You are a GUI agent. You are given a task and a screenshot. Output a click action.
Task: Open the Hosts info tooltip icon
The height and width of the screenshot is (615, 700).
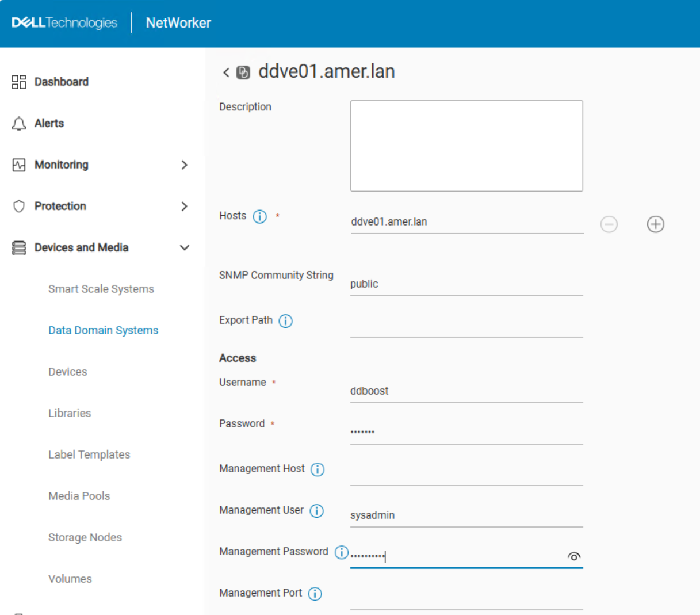pyautogui.click(x=260, y=217)
